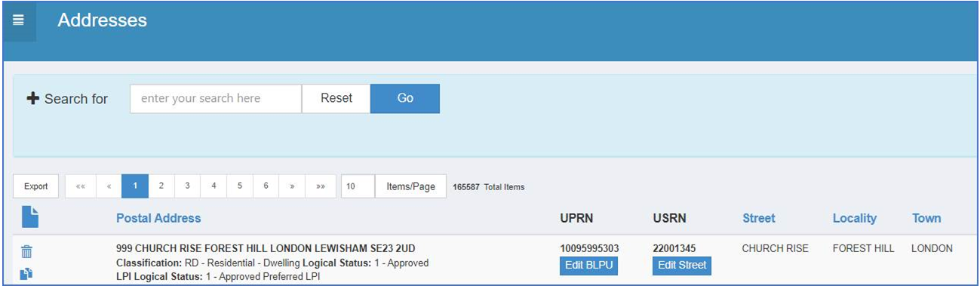
Task: Edit the items per page number field
Action: click(358, 186)
